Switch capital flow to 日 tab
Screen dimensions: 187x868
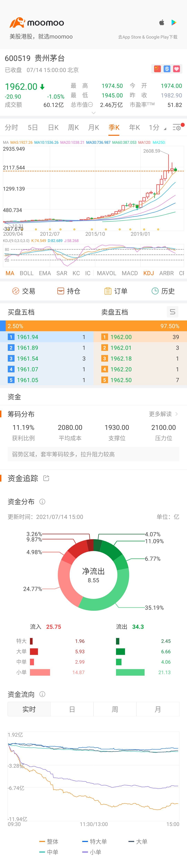pos(72,709)
